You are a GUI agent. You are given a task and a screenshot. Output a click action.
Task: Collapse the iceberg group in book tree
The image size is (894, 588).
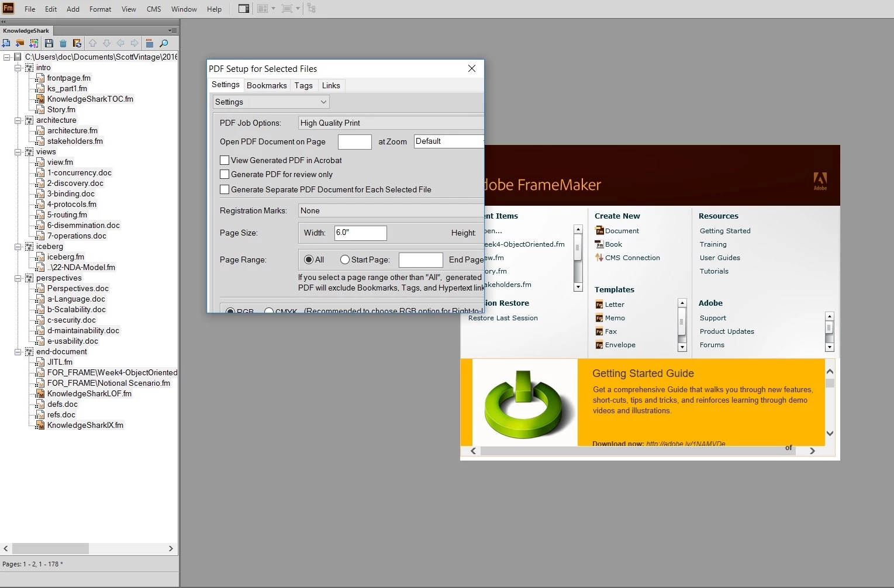click(18, 247)
